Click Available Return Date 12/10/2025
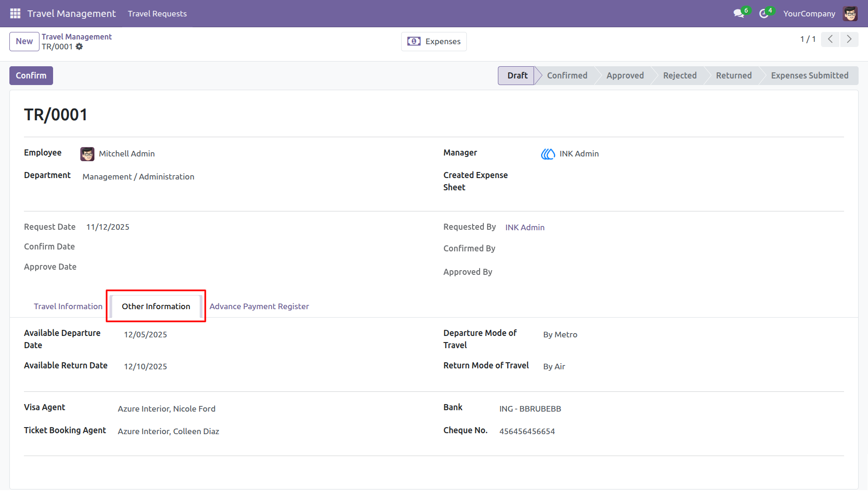Viewport: 868px width, 491px height. [146, 366]
